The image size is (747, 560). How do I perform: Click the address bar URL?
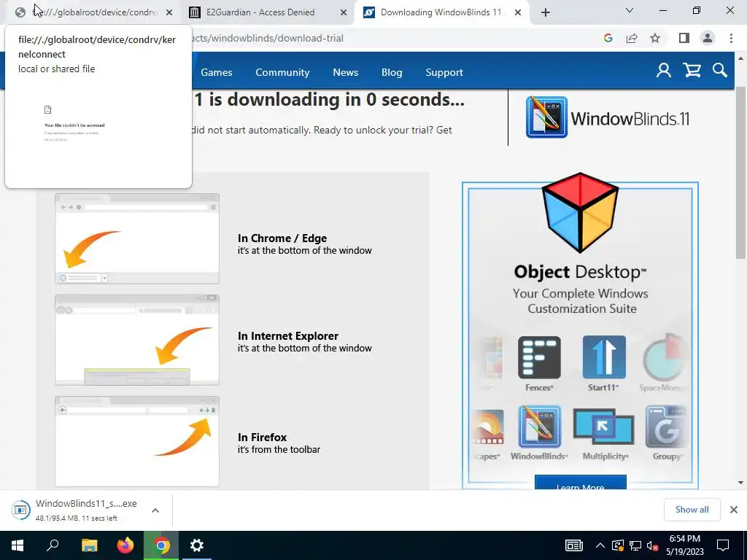point(267,38)
